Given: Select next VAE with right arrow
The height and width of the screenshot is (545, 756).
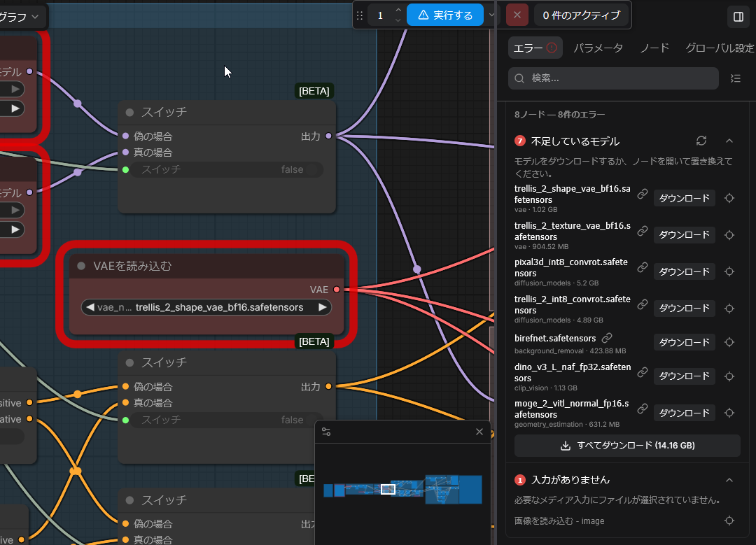Looking at the screenshot, I should [x=323, y=307].
